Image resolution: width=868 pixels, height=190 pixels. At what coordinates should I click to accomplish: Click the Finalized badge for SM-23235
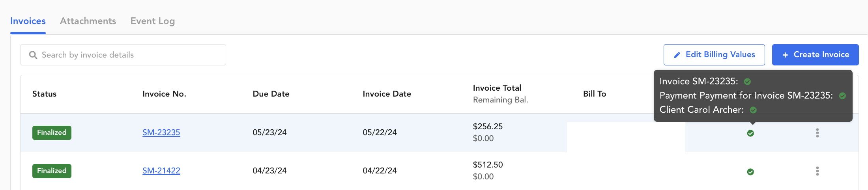(52, 132)
